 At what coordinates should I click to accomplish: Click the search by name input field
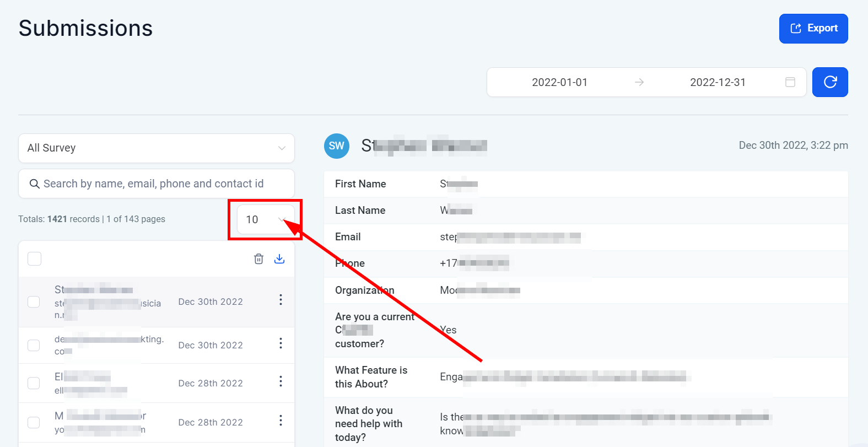[x=157, y=184]
